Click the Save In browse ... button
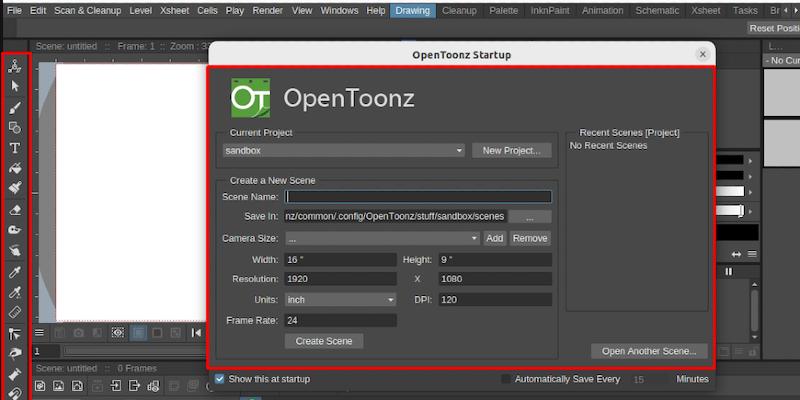The image size is (800, 400). coord(530,217)
